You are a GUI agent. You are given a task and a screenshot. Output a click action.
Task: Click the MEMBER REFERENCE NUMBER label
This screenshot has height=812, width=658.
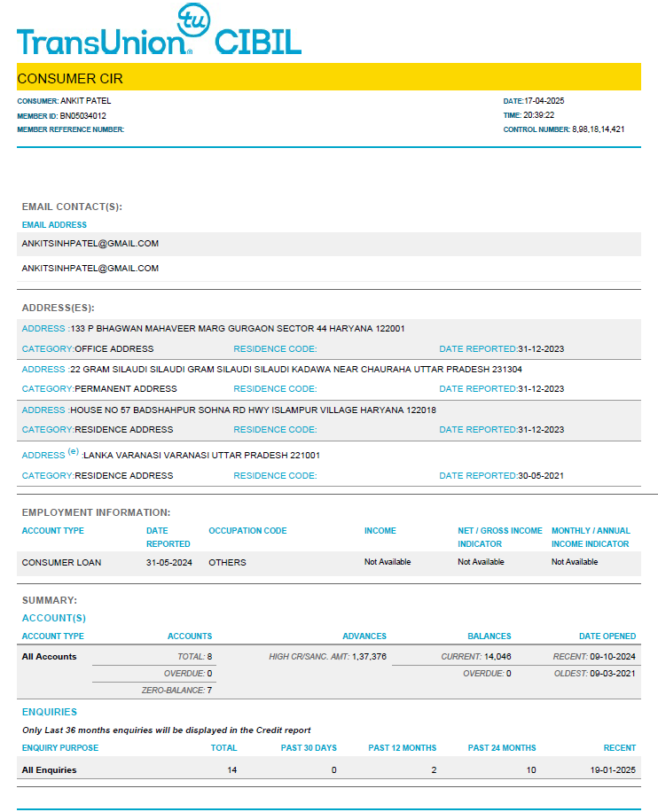[70, 129]
